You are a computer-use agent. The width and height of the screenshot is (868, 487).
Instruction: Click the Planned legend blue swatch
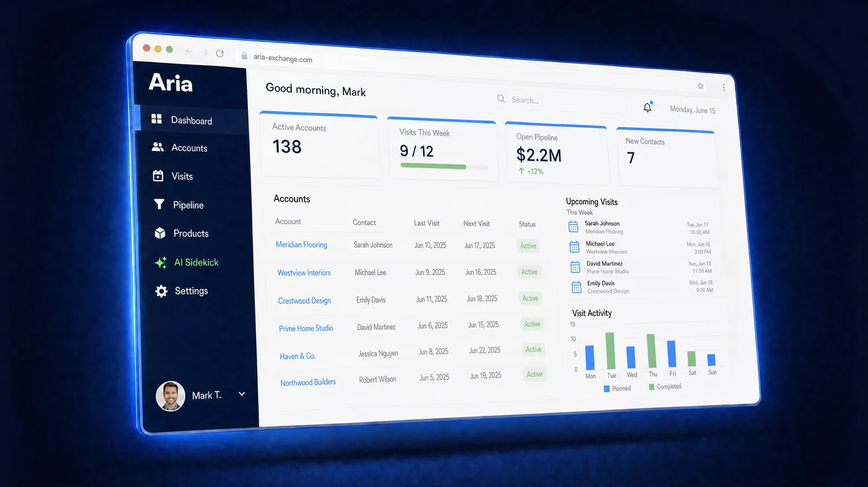click(607, 389)
